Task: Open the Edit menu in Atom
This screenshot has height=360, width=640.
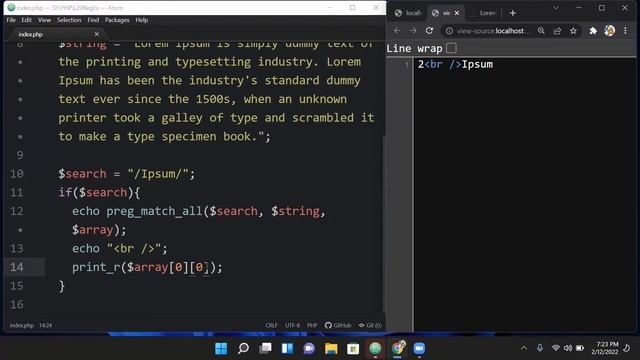Action: [x=27, y=20]
